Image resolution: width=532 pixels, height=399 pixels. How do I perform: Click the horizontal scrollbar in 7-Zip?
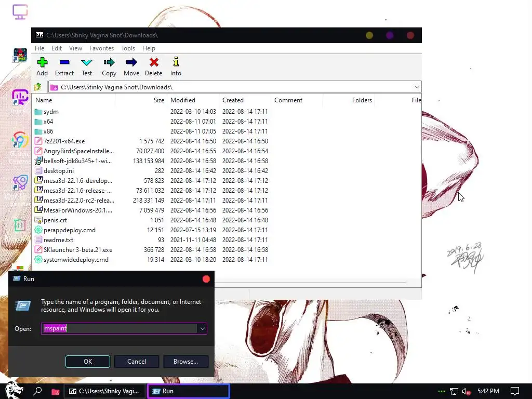311,282
